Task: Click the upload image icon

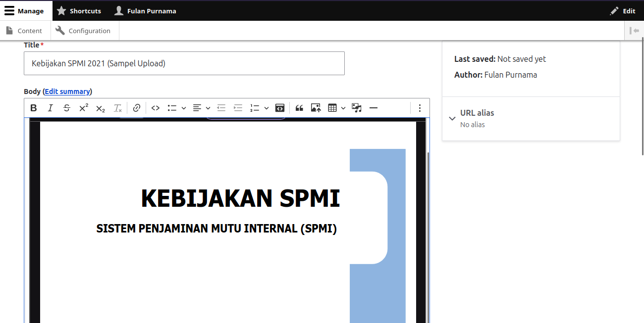Action: pyautogui.click(x=316, y=108)
